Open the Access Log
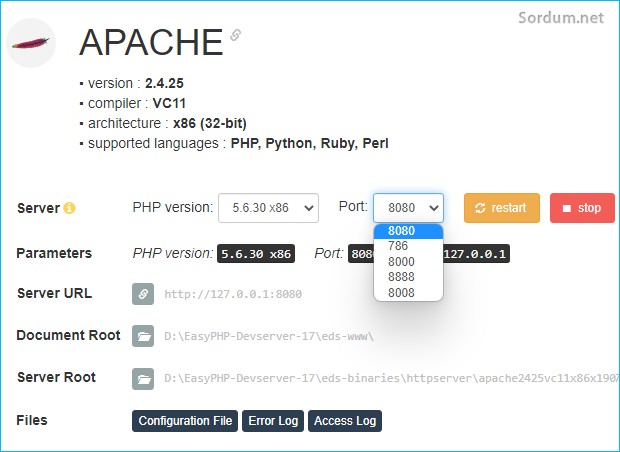This screenshot has height=452, width=620. click(345, 421)
